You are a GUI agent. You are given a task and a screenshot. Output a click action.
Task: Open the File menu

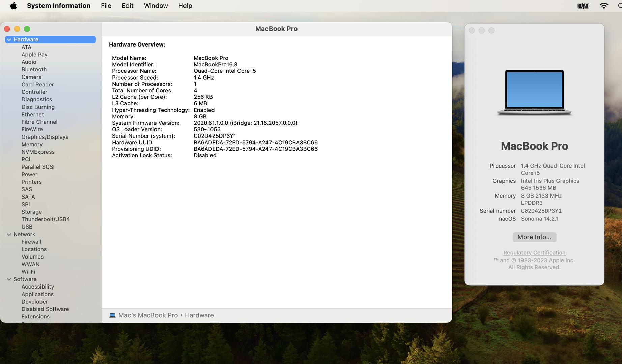coord(106,6)
